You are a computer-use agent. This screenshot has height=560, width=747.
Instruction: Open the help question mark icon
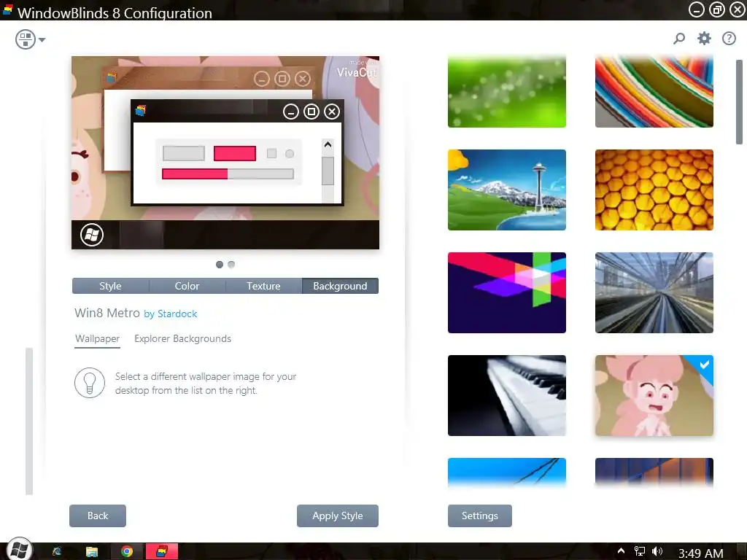click(729, 39)
